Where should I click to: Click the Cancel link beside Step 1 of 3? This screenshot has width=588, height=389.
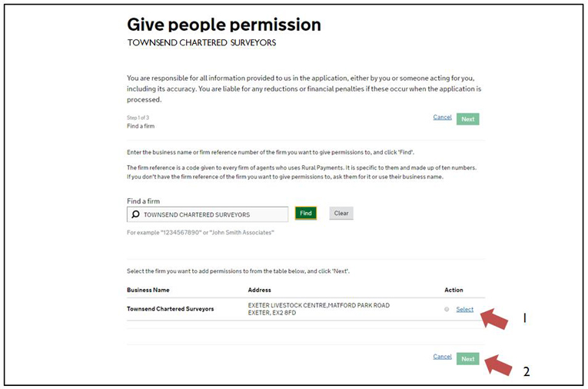pyautogui.click(x=442, y=117)
